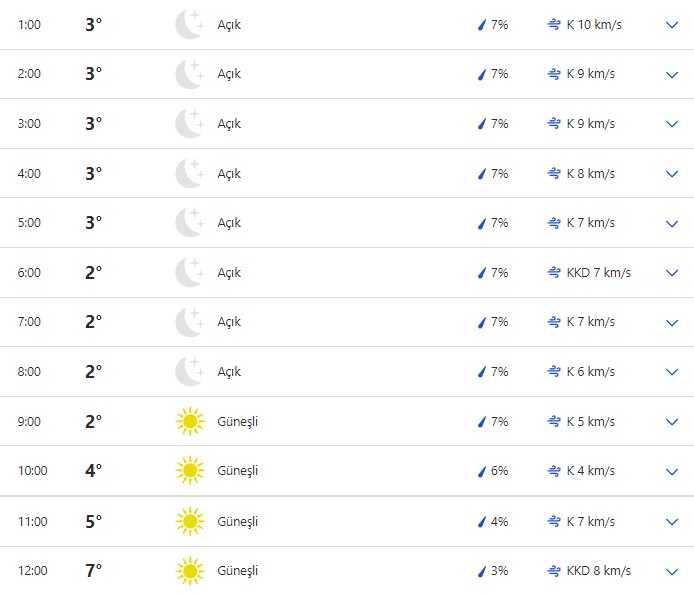Click the wind icon beside K 10 km/s
This screenshot has height=595, width=694.
coord(554,24)
